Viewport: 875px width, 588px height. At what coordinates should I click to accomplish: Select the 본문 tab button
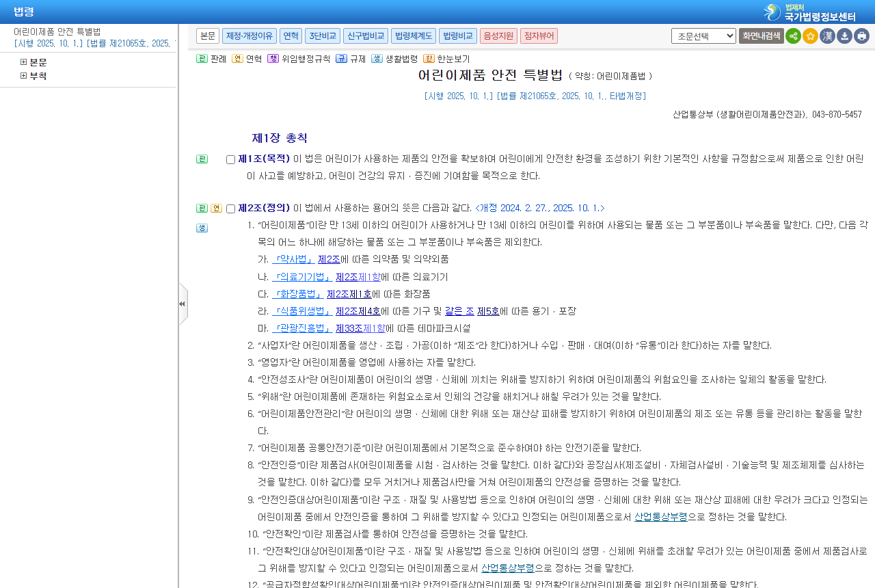tap(208, 36)
